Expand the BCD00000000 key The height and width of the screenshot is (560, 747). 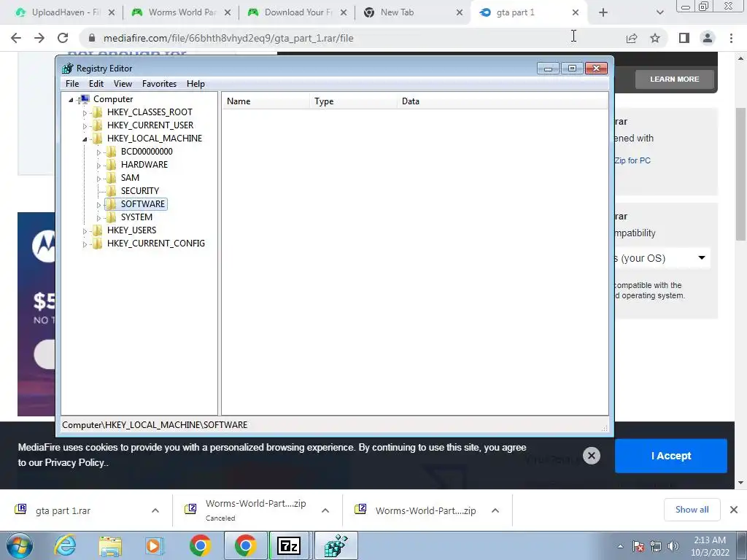(98, 152)
